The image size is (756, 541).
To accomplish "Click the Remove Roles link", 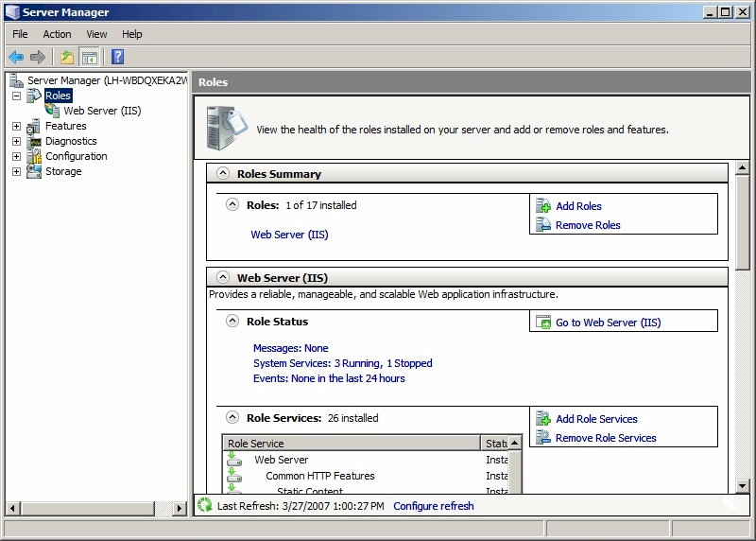I will (588, 225).
